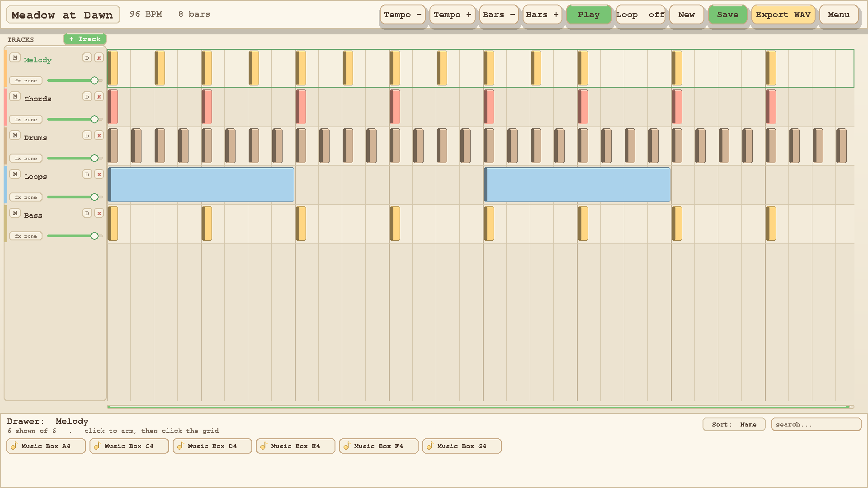
Task: Select the Chords track name
Action: (x=38, y=99)
